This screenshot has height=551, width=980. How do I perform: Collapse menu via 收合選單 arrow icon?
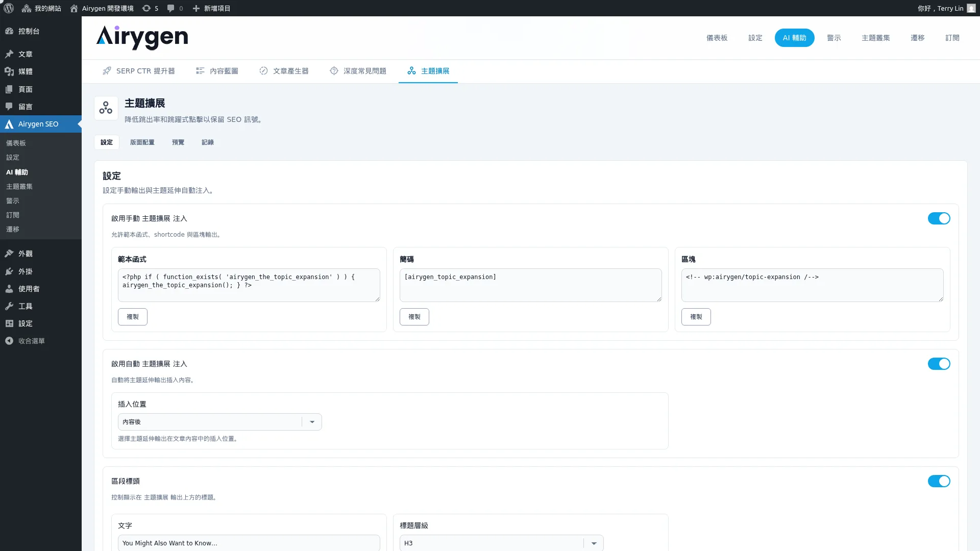coord(9,341)
